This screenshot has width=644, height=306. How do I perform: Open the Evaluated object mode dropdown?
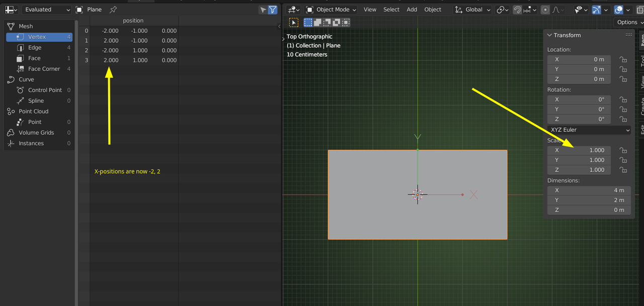(x=46, y=10)
